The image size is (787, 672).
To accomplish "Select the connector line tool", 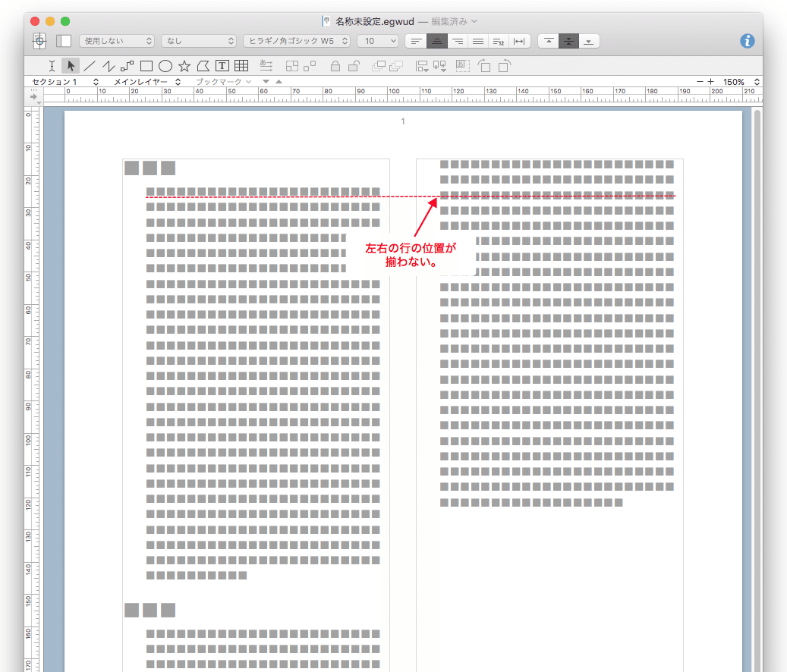I will coord(127,66).
